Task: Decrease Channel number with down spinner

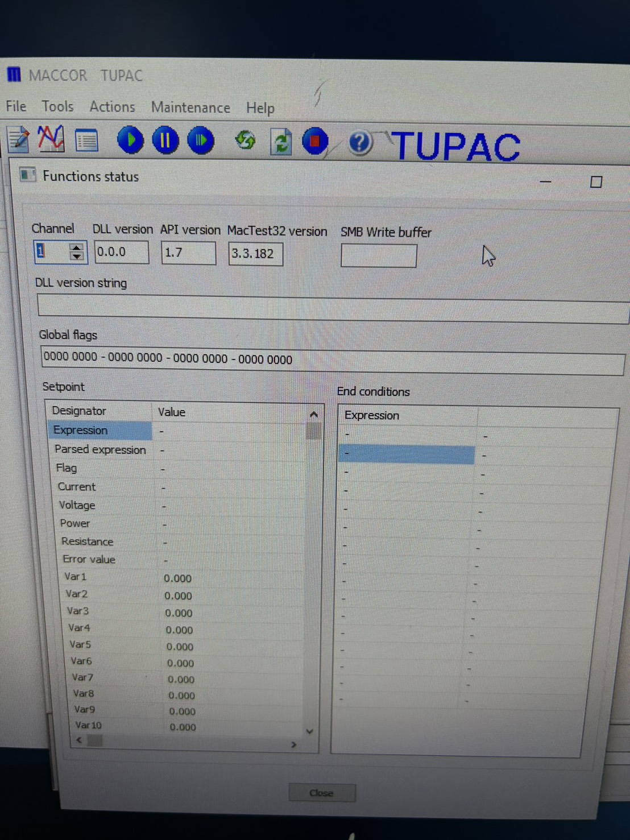Action: click(76, 256)
